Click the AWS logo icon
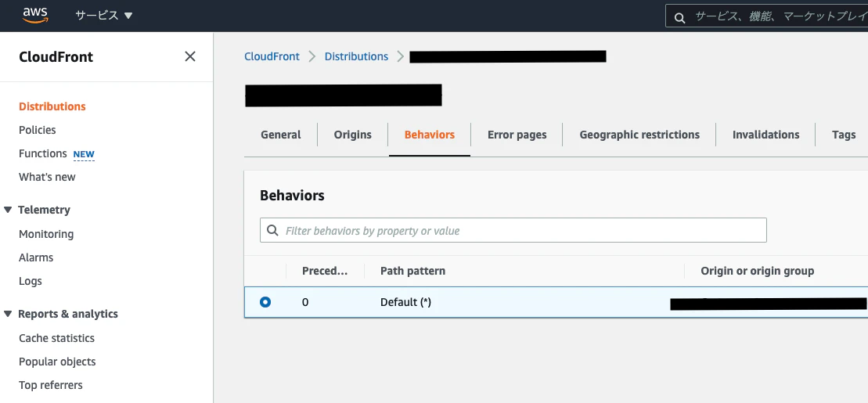The image size is (868, 403). tap(35, 16)
